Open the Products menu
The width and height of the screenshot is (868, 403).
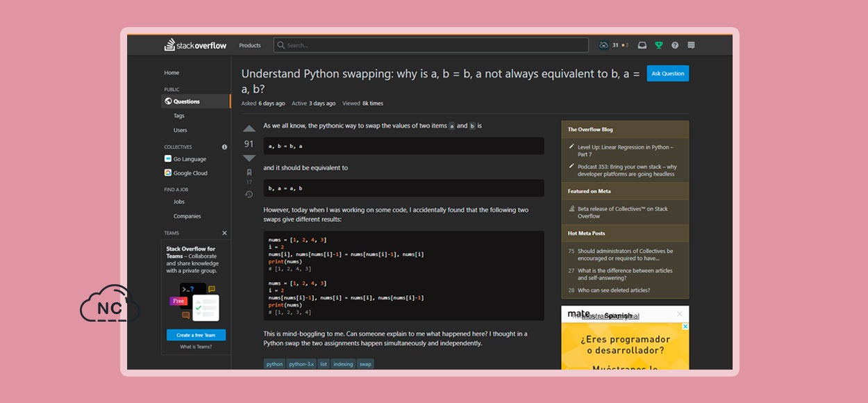[250, 45]
